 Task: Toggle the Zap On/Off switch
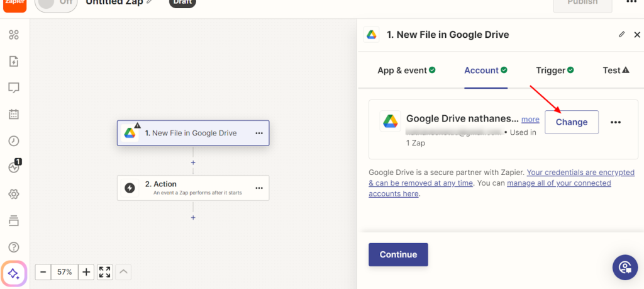(56, 5)
